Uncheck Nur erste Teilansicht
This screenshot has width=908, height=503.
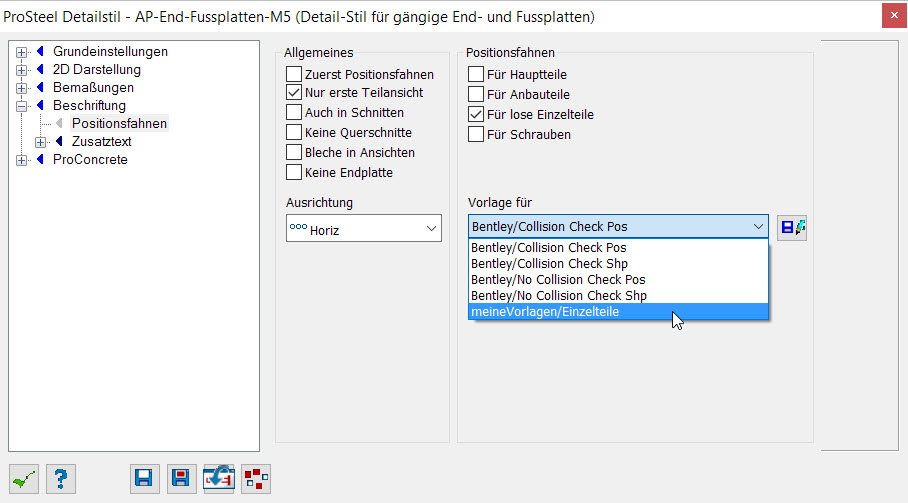point(294,92)
